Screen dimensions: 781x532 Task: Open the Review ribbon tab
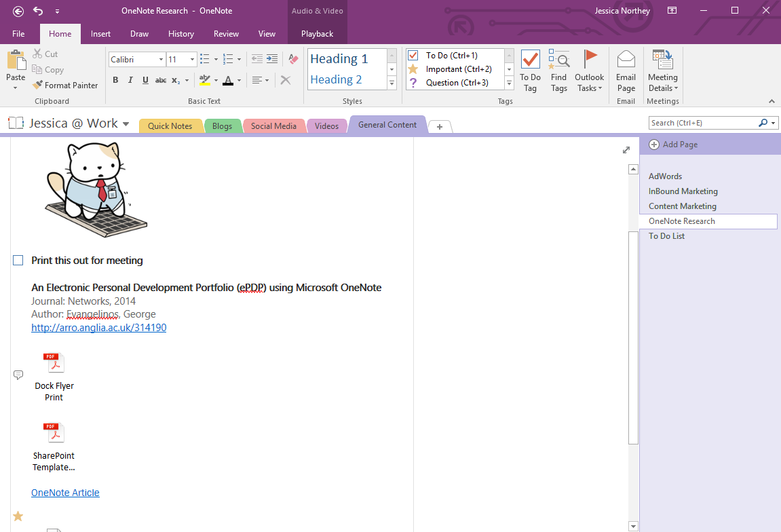225,33
